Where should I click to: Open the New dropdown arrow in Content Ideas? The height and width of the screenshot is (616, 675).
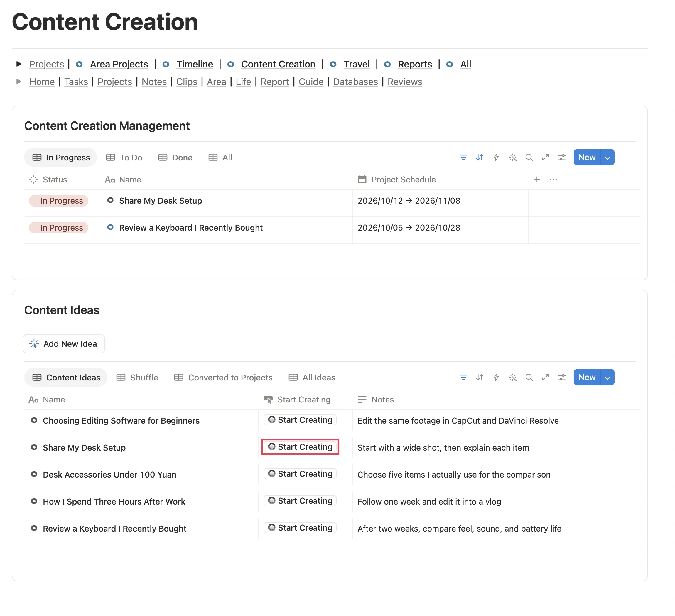click(607, 377)
